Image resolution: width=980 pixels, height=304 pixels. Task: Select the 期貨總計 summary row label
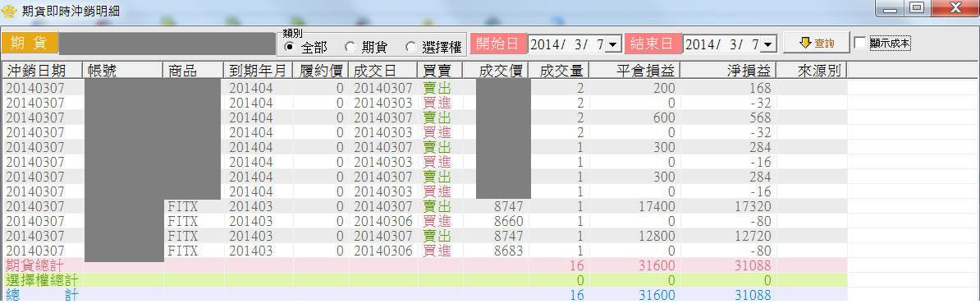point(35,266)
